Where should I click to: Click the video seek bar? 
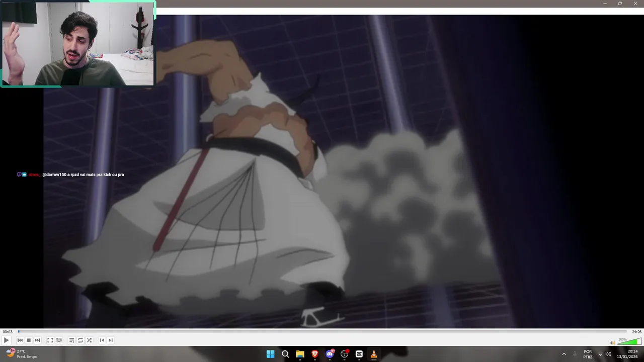(x=322, y=331)
